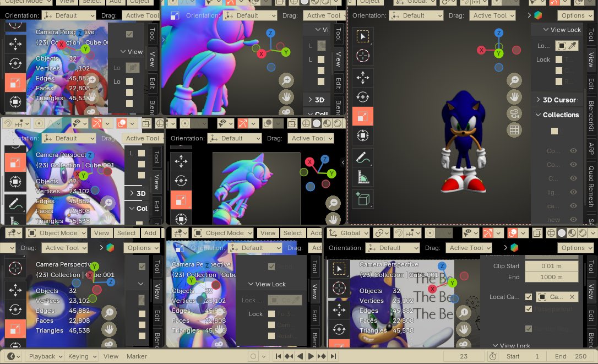The image size is (598, 364).
Task: Open Orientation Default dropdown above standing Sonic
Action: click(416, 15)
